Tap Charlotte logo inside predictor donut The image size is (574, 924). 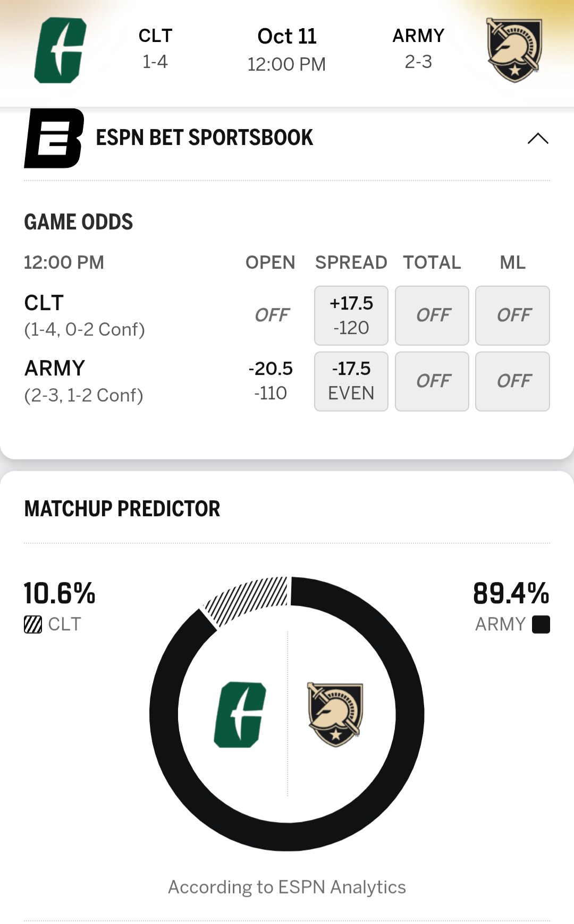(240, 714)
